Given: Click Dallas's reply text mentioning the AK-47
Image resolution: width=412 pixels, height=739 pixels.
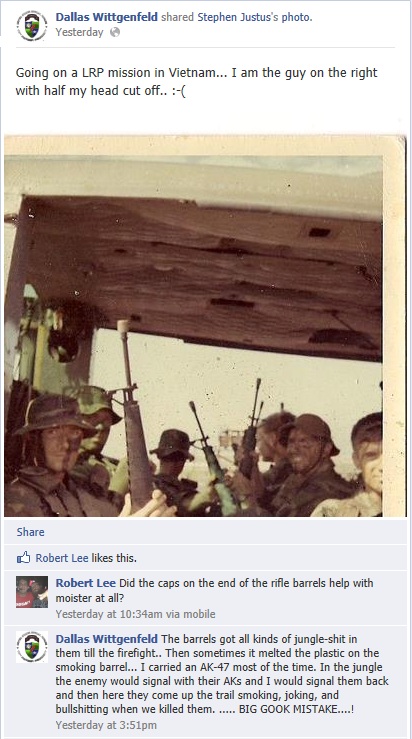Looking at the screenshot, I should (222, 674).
